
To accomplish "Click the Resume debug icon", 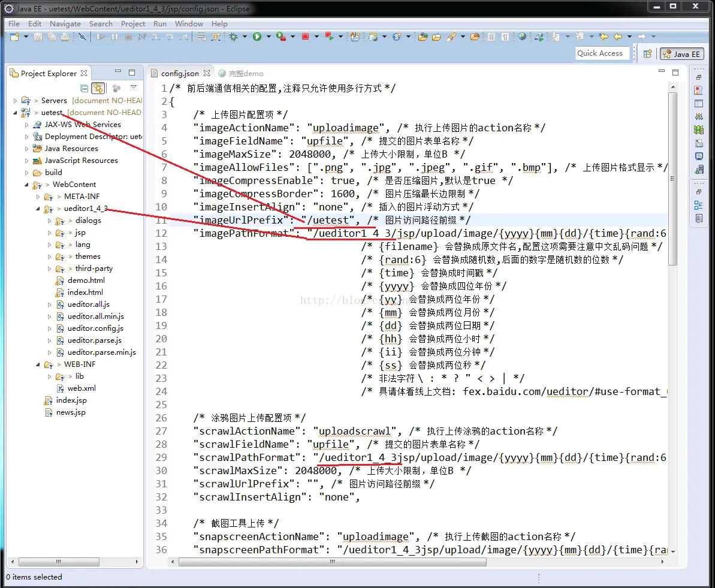I will click(101, 37).
